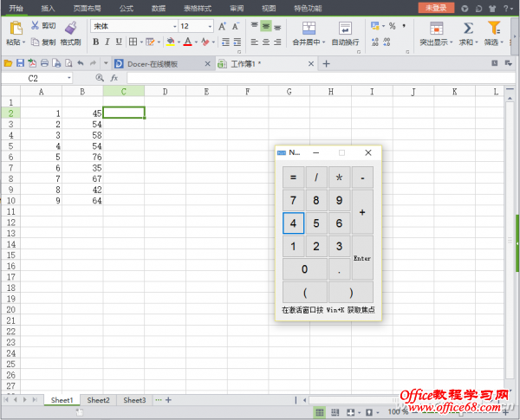The image size is (520, 420).
Task: Click the Cut (剪切) scissors icon
Action: [35, 26]
